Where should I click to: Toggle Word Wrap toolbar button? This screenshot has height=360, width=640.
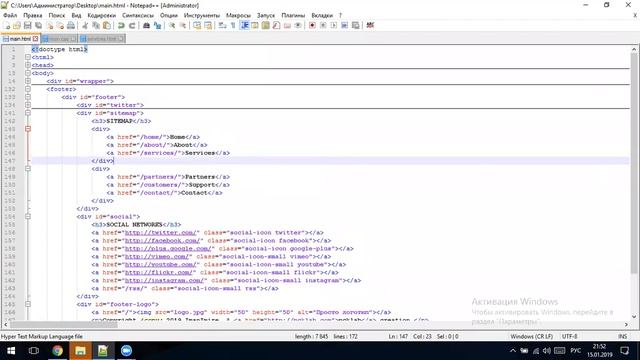tap(222, 25)
